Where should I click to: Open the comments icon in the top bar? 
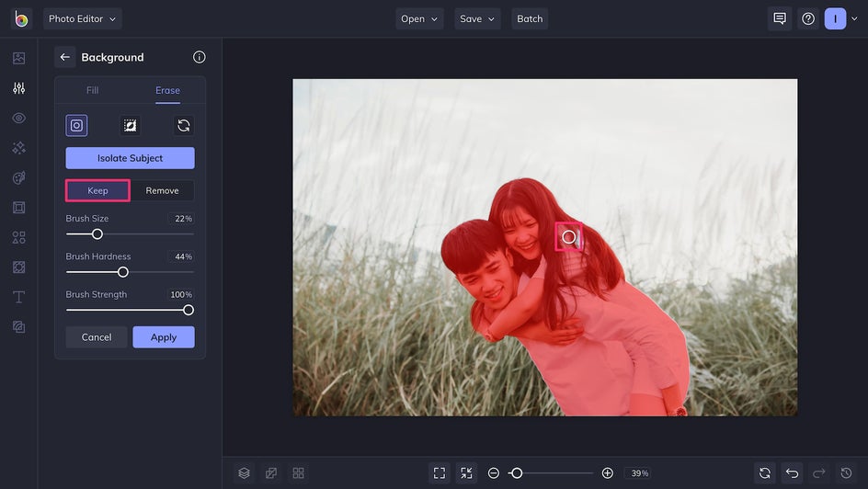[x=780, y=18]
